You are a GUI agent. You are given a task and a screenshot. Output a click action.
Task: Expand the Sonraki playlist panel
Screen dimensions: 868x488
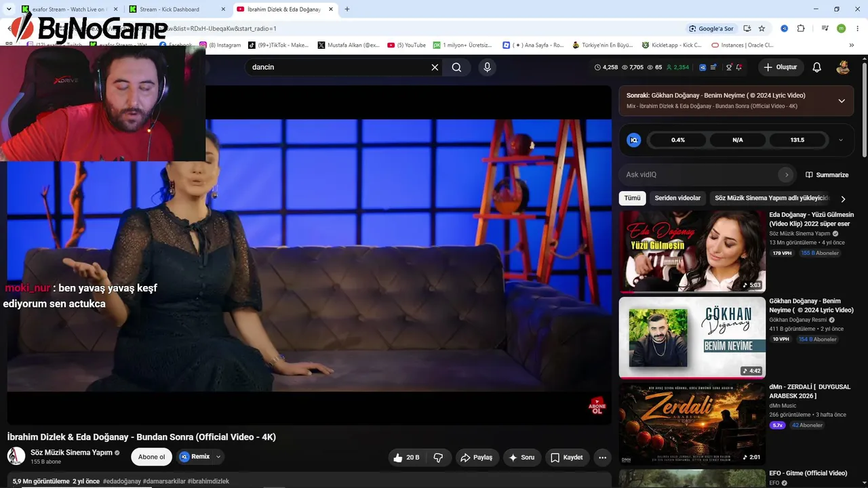tap(842, 101)
